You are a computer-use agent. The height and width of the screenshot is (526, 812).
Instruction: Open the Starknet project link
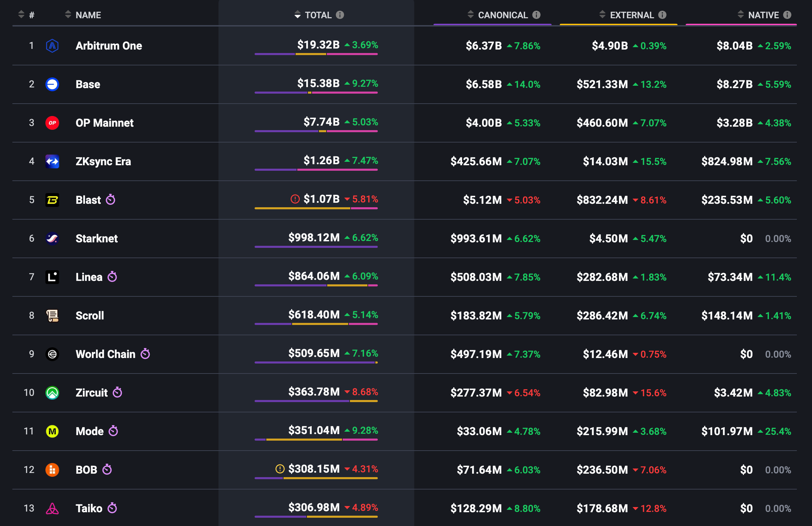(x=96, y=239)
